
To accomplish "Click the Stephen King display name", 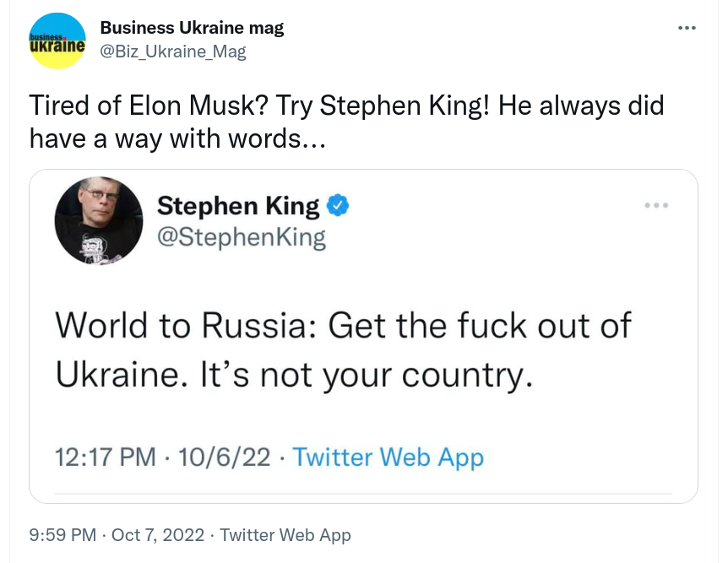I will [238, 206].
